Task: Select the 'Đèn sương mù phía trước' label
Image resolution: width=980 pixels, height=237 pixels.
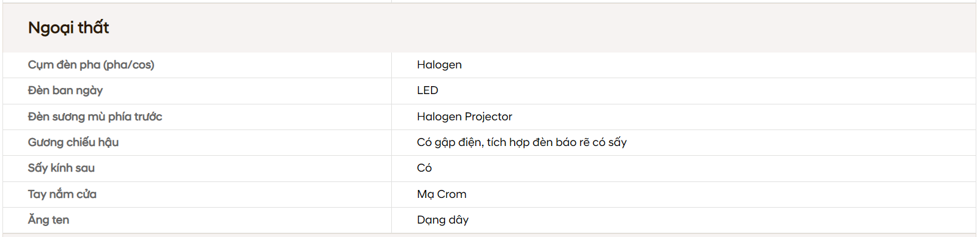Action: [x=95, y=117]
